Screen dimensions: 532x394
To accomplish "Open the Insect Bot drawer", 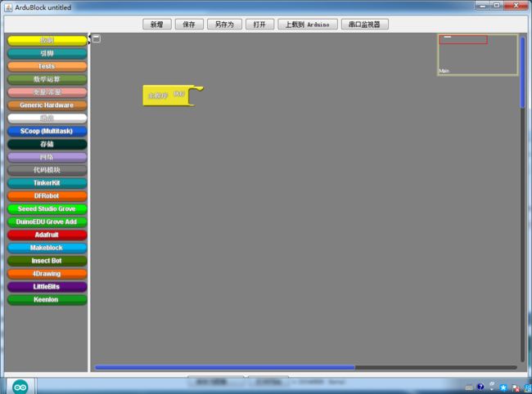I will point(47,261).
